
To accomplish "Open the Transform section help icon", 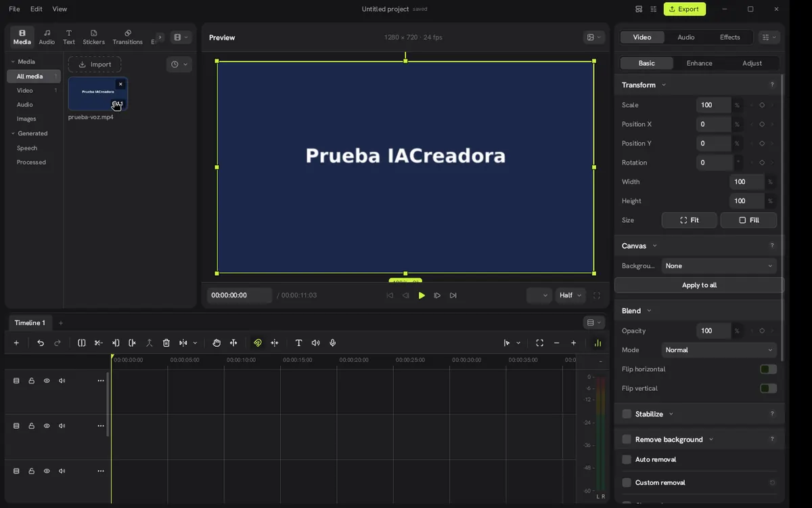I will click(772, 85).
